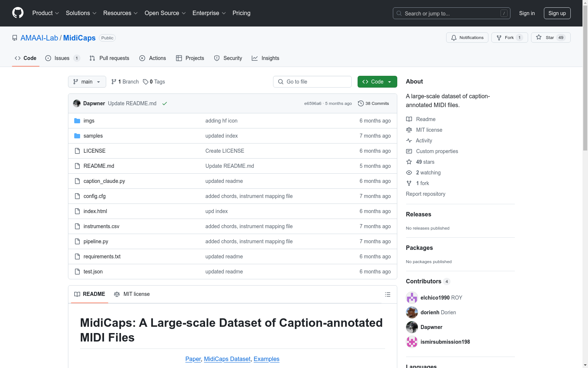The height and width of the screenshot is (368, 588).
Task: Click the samples folder icon
Action: pyautogui.click(x=77, y=136)
